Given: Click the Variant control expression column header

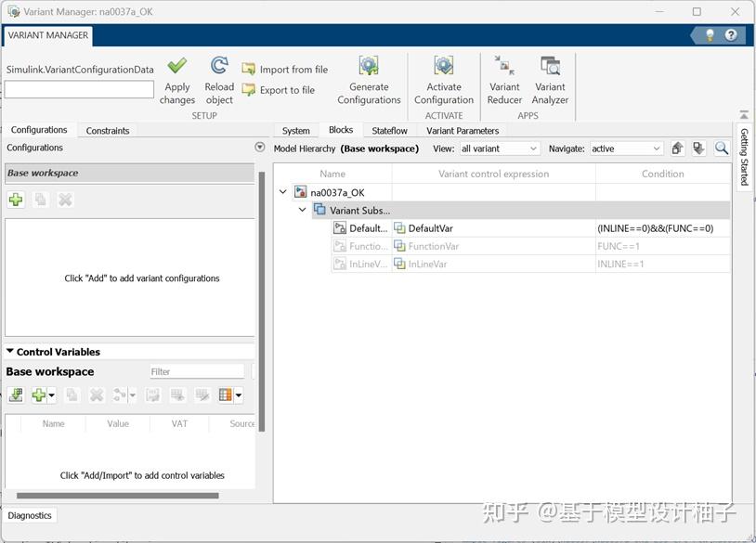Looking at the screenshot, I should pyautogui.click(x=494, y=174).
